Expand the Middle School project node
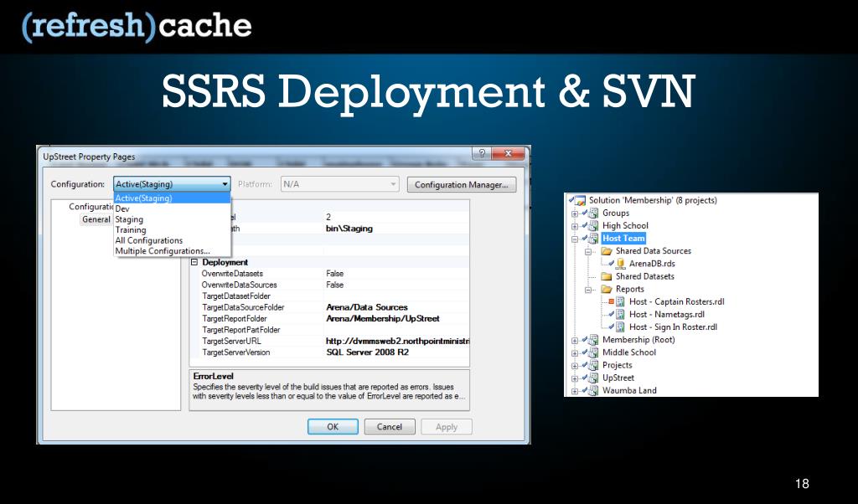Image resolution: width=858 pixels, height=504 pixels. 575,353
